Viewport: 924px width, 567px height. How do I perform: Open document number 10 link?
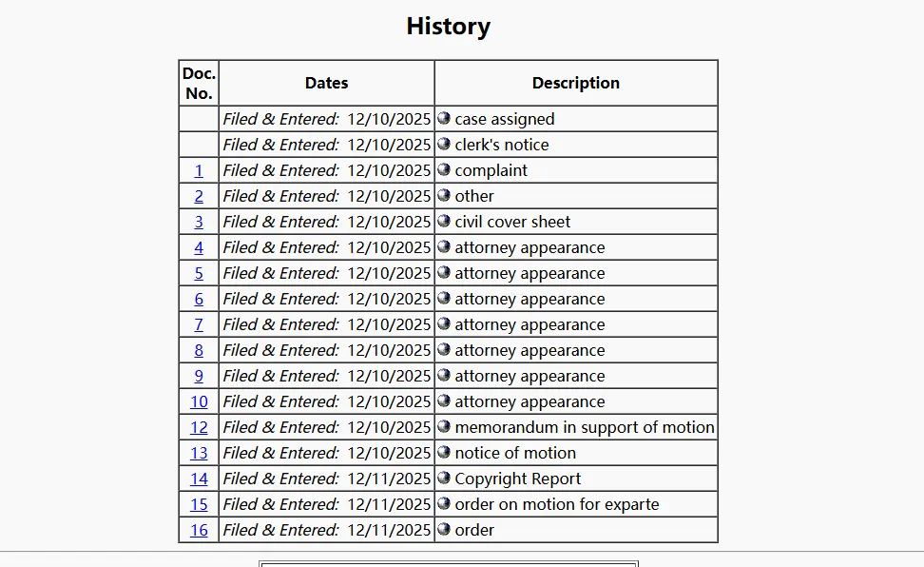[x=199, y=402]
